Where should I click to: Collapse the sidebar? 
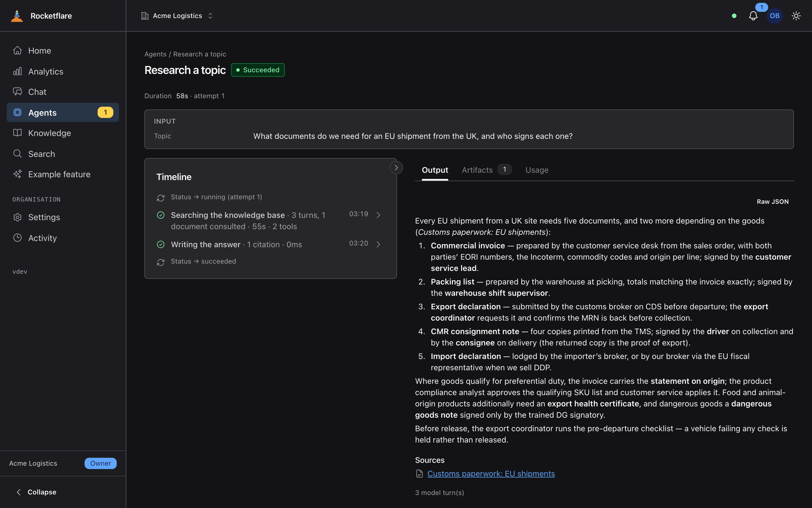point(36,492)
